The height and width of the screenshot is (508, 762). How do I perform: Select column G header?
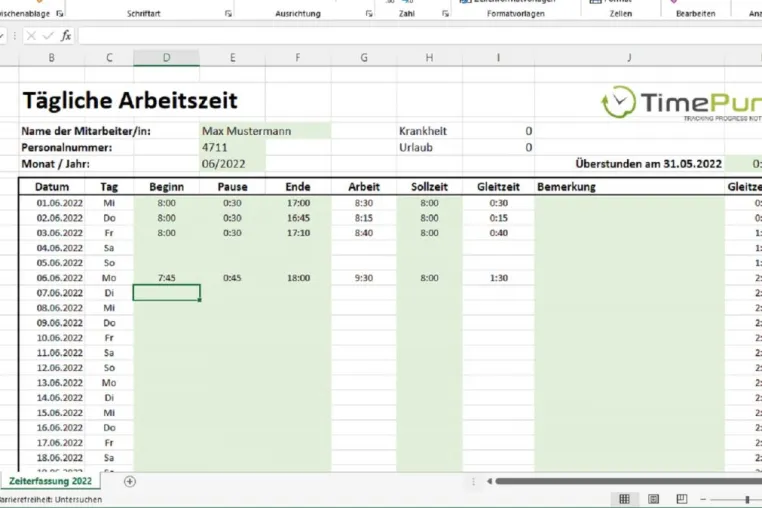click(x=364, y=57)
